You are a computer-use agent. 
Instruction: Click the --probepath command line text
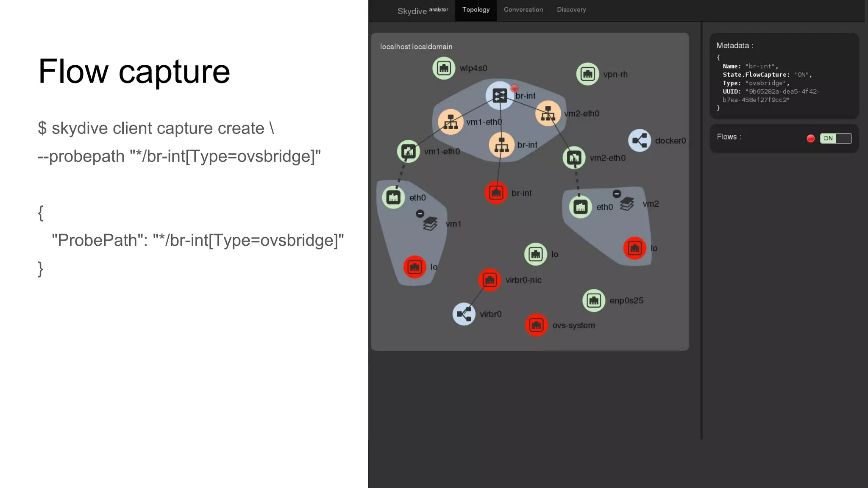179,156
